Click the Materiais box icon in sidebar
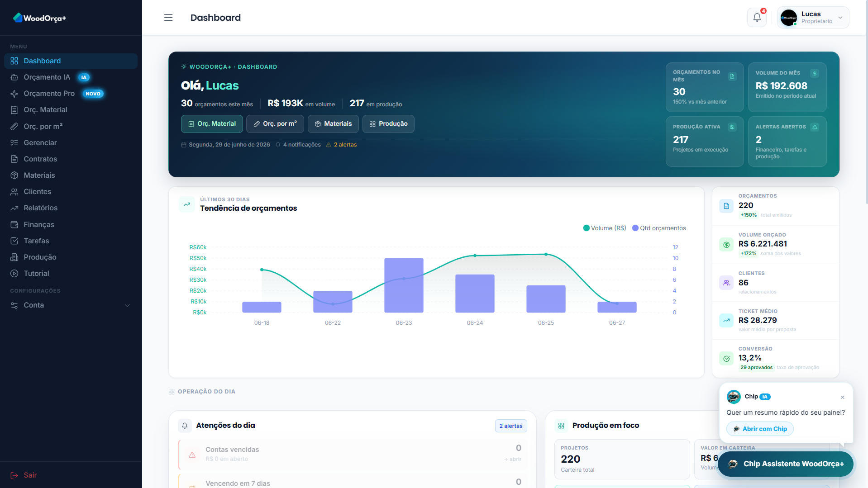 (x=14, y=175)
